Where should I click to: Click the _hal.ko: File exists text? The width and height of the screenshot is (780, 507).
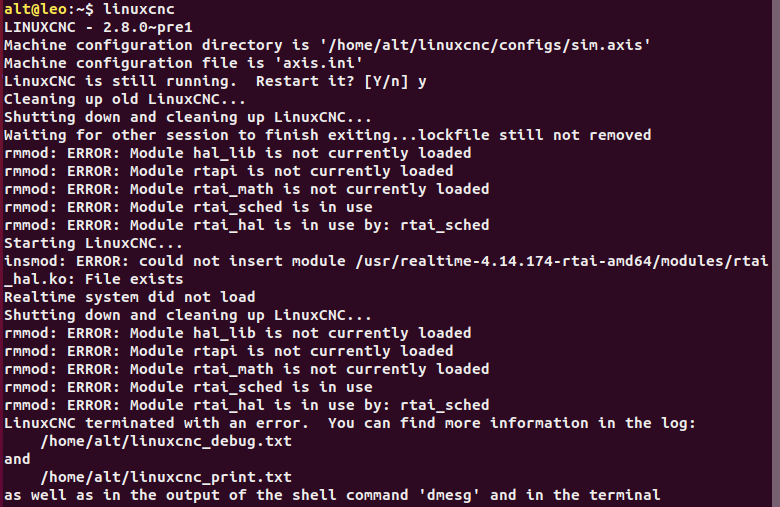click(x=94, y=279)
